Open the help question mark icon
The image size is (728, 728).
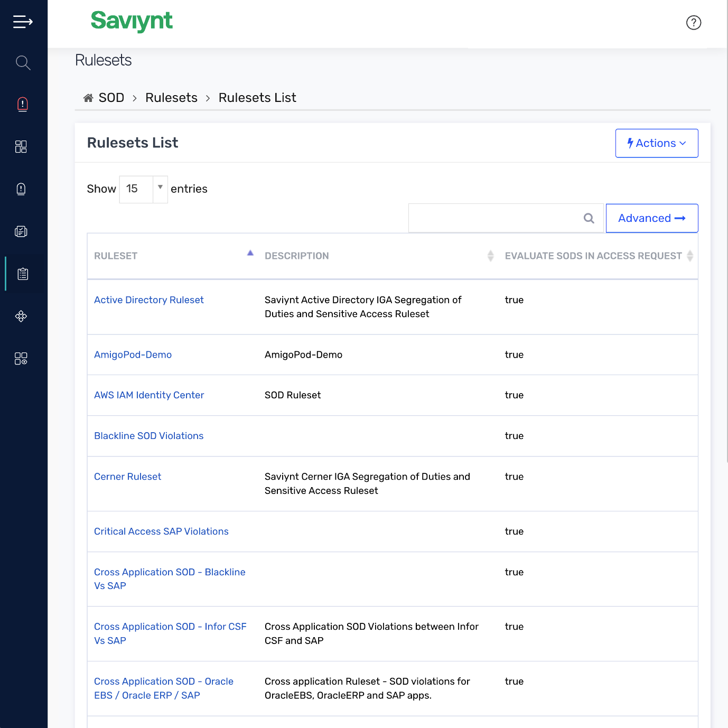(x=693, y=23)
